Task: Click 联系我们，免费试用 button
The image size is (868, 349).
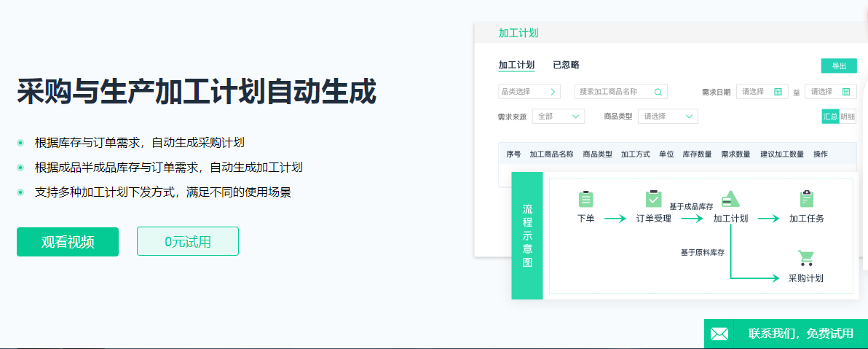Action: click(786, 334)
